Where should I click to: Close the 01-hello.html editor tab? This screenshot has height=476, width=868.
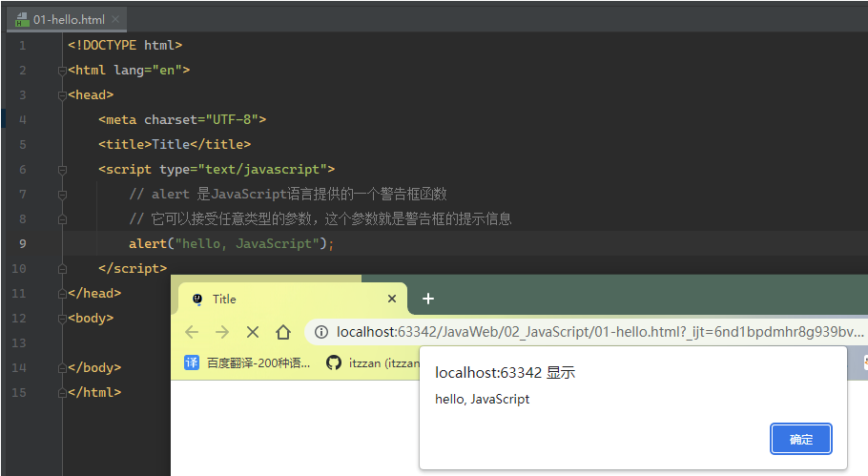(x=115, y=19)
